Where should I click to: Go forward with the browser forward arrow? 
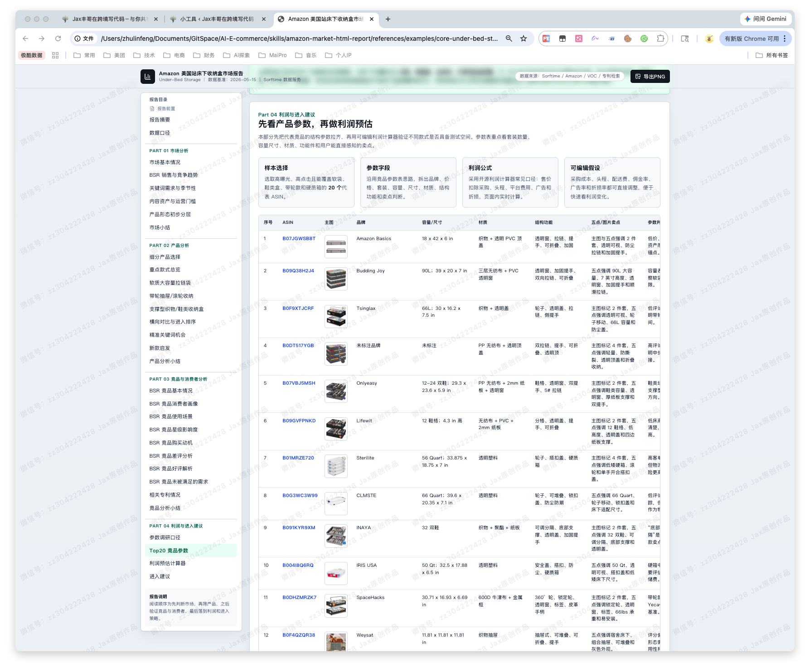42,39
